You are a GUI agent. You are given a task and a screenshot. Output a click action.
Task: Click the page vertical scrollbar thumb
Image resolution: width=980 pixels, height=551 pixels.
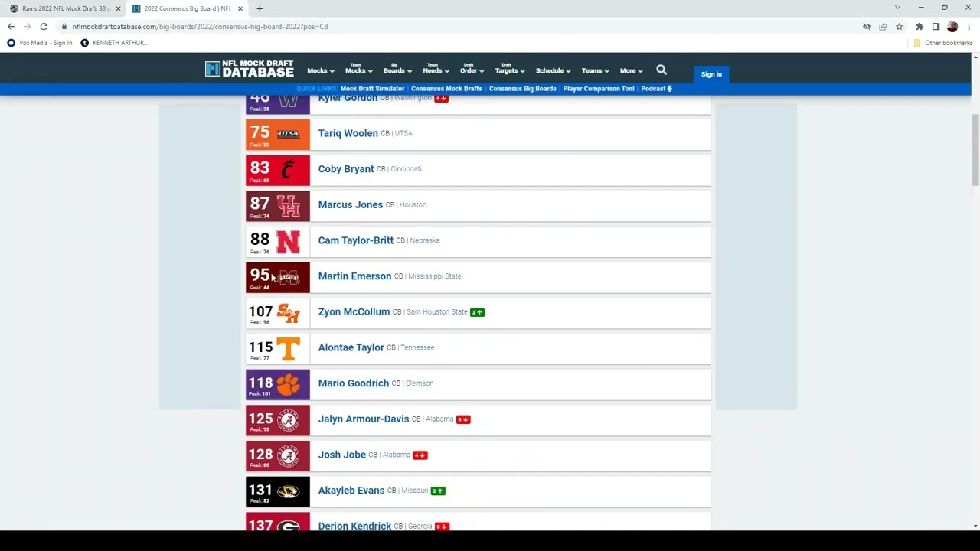coord(975,149)
